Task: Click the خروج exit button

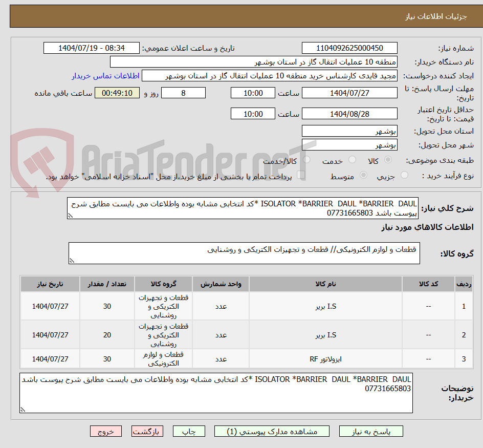Action: tap(105, 431)
